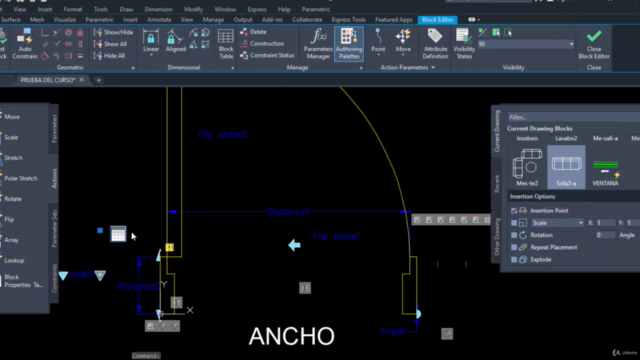
Task: Open the Parameters Manager
Action: (318, 44)
